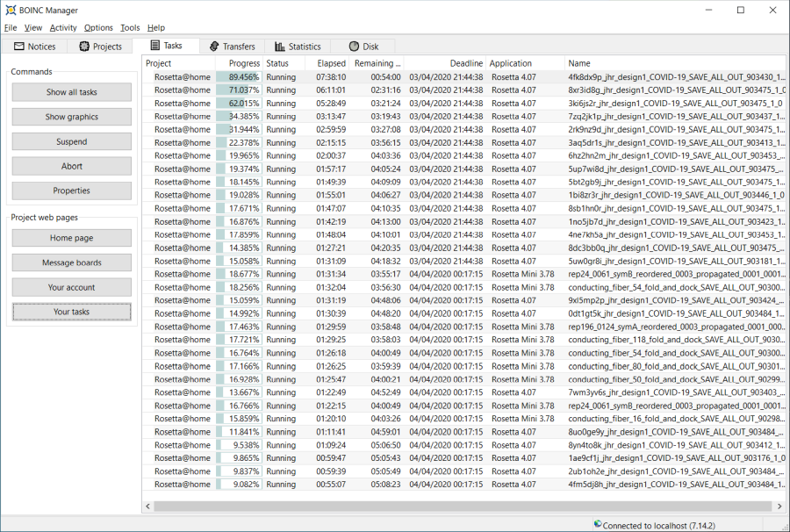Sort by the Status column header

[284, 63]
